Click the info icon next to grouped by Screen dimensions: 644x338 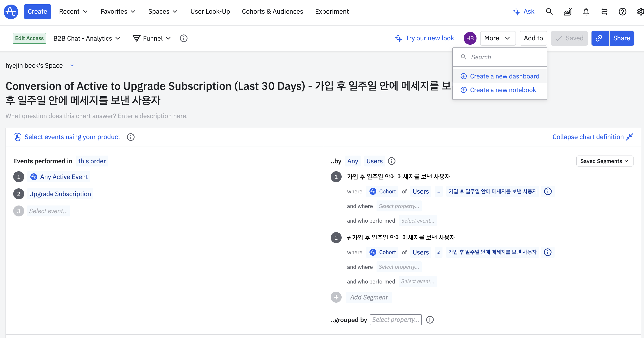coord(430,320)
